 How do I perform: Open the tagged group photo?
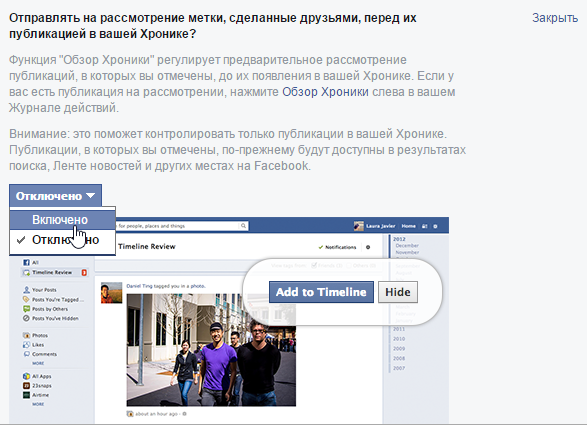[x=211, y=350]
